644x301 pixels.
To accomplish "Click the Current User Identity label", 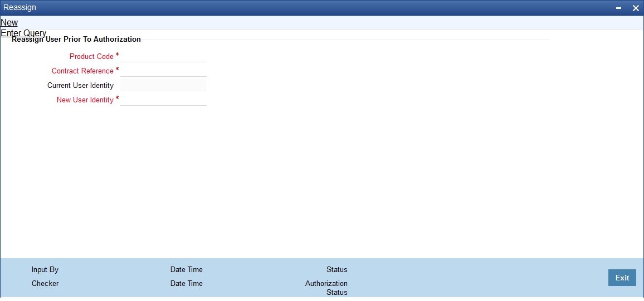I will (80, 86).
